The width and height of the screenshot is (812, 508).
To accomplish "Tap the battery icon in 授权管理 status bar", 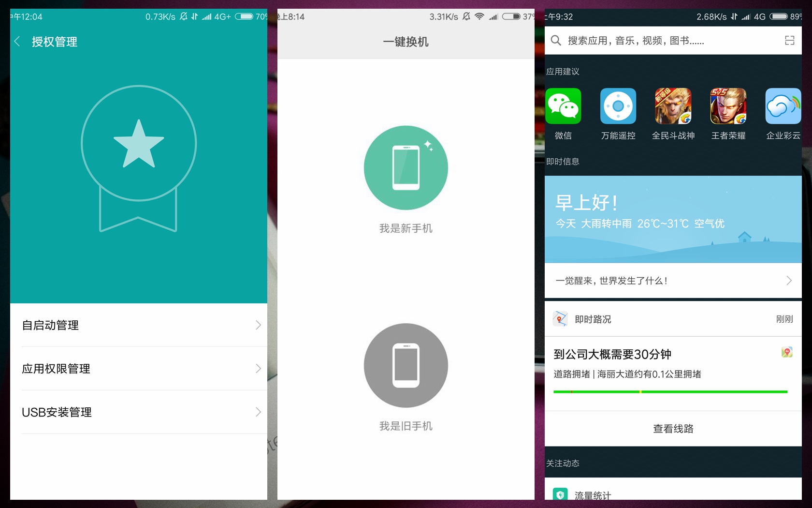I will point(244,16).
